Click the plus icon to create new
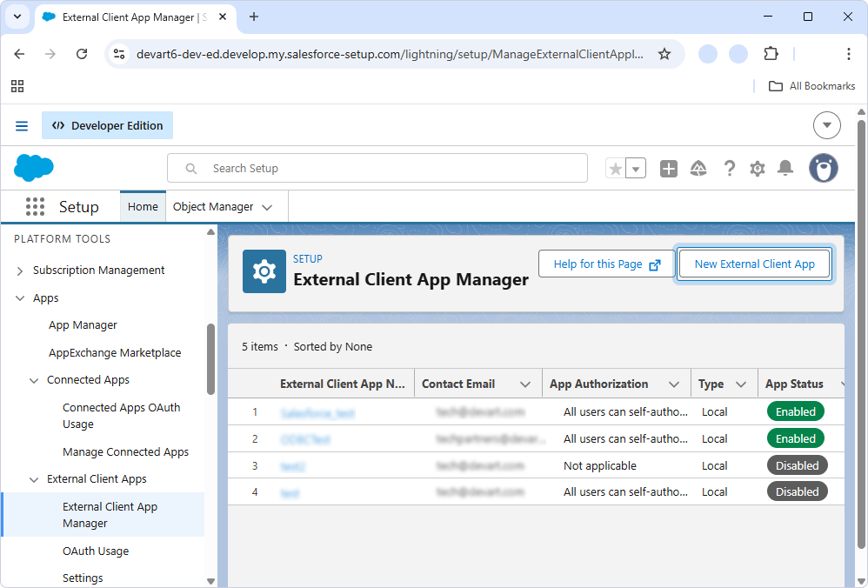Image resolution: width=868 pixels, height=588 pixels. click(x=669, y=168)
